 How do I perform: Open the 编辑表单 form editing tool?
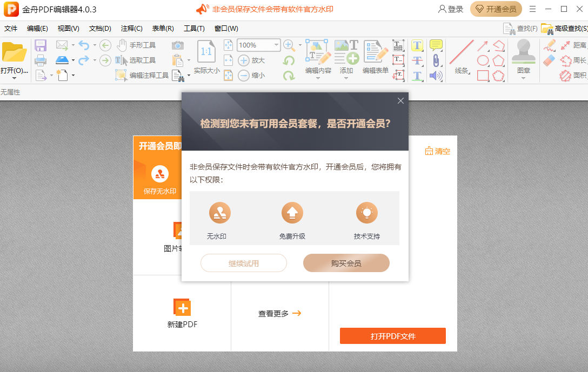click(x=375, y=54)
